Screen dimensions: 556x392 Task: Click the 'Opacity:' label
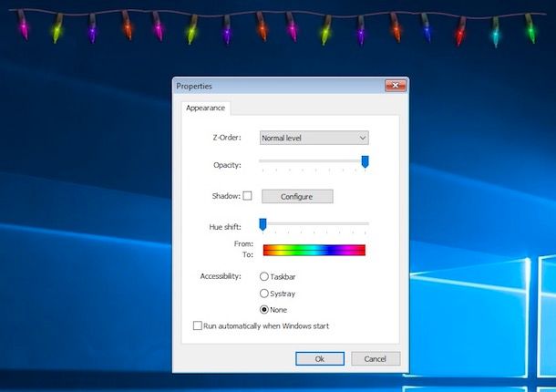point(227,165)
